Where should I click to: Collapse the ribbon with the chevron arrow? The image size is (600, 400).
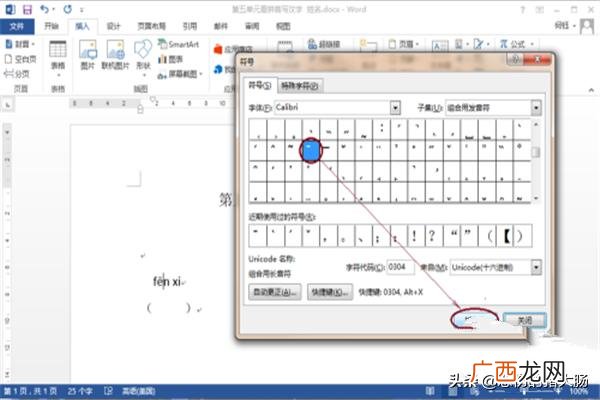tap(591, 90)
